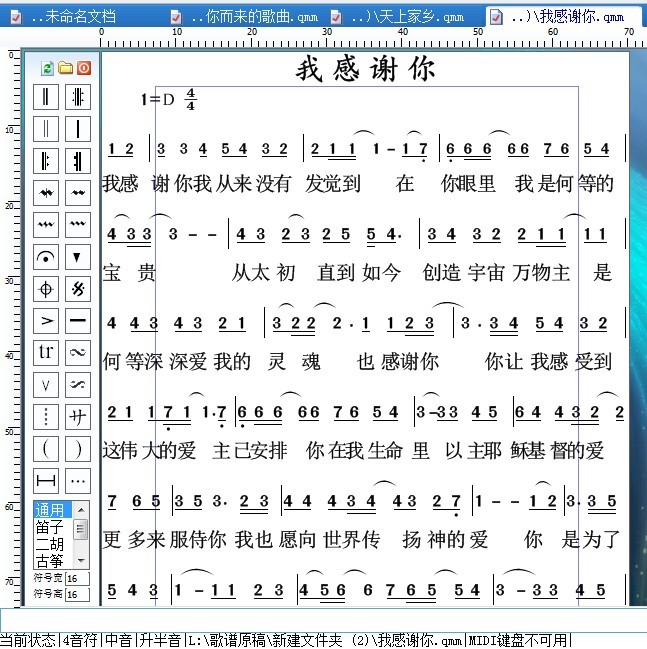The height and width of the screenshot is (649, 647).
Task: Click the red circle icon in symbol panel
Action: click(x=84, y=68)
